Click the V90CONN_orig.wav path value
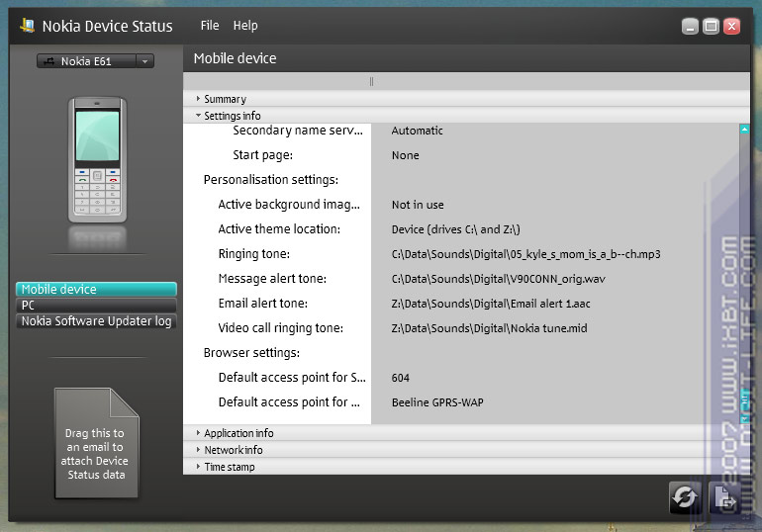Viewport: 762px width, 532px height. pyautogui.click(x=498, y=279)
